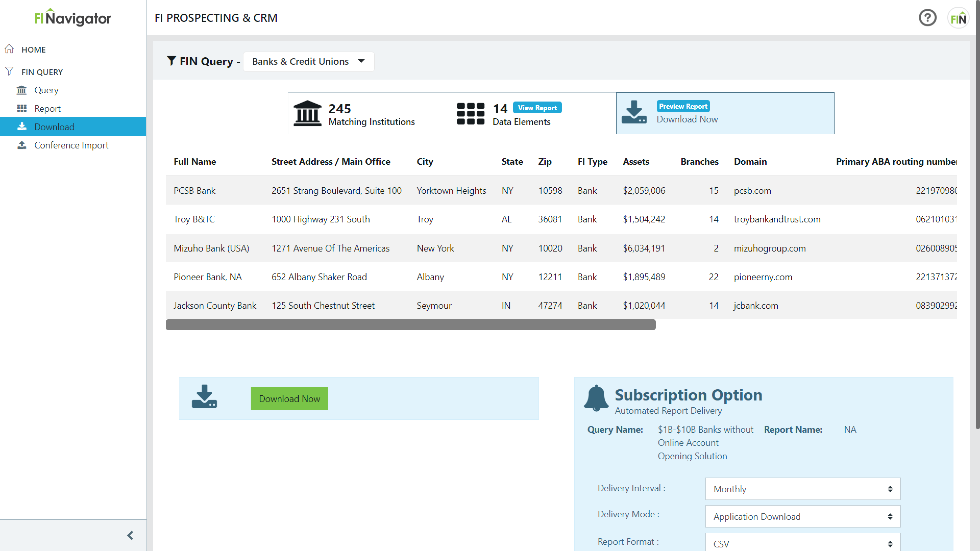The image size is (980, 551).
Task: Click the View Report button
Action: point(537,108)
